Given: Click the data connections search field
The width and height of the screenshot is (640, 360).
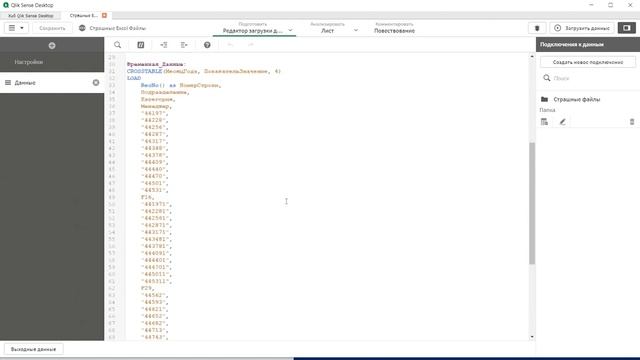Looking at the screenshot, I should [588, 78].
